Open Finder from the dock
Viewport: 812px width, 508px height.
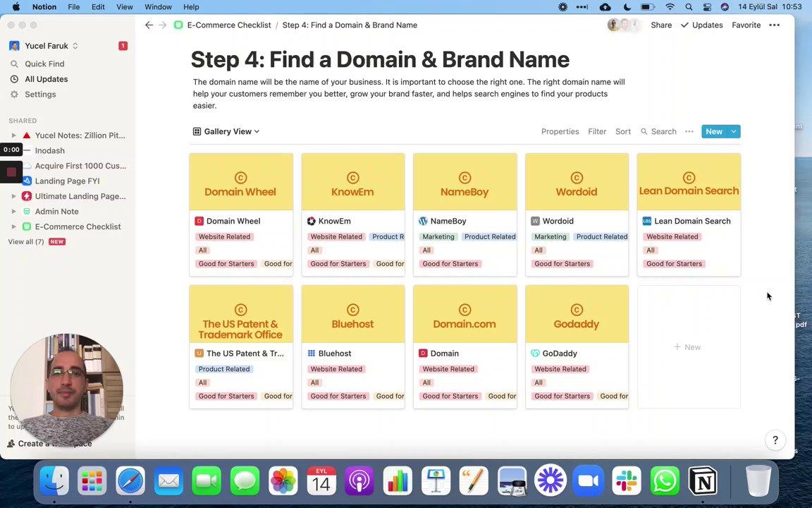[54, 481]
